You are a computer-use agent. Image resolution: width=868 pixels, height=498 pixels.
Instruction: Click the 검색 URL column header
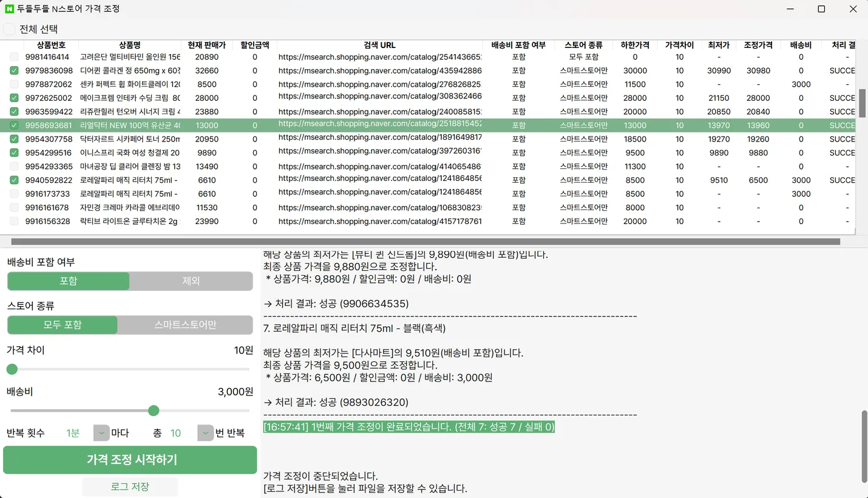point(380,45)
